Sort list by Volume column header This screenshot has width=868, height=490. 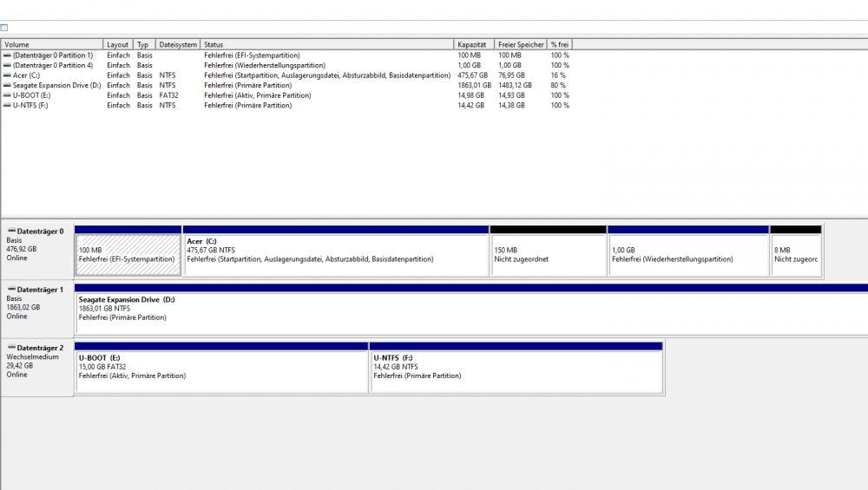click(52, 44)
